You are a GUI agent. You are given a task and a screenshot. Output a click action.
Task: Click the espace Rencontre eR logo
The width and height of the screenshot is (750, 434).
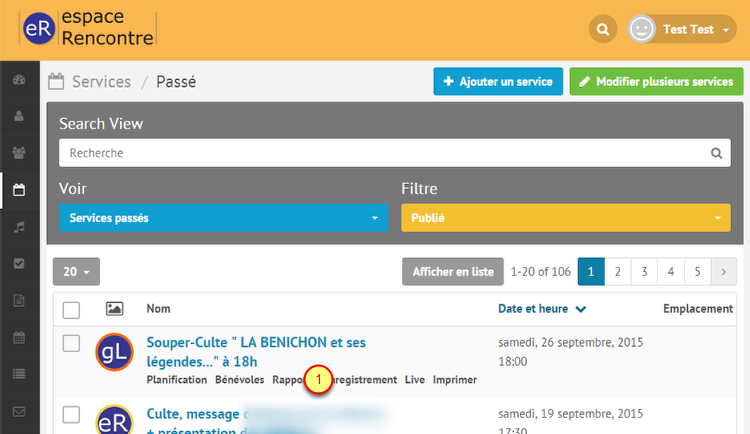88,29
